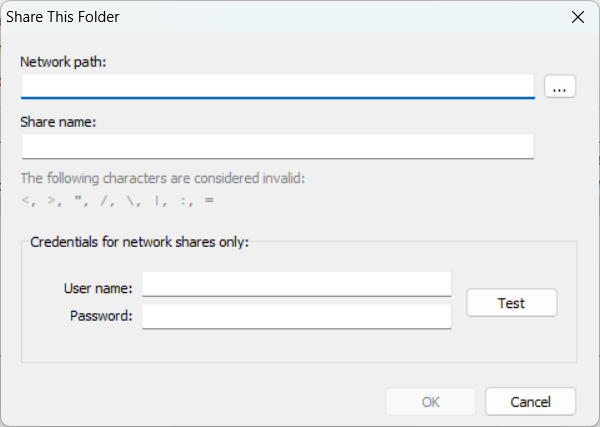Click into the User name field
Image resolution: width=600 pixels, height=427 pixels.
click(x=296, y=285)
